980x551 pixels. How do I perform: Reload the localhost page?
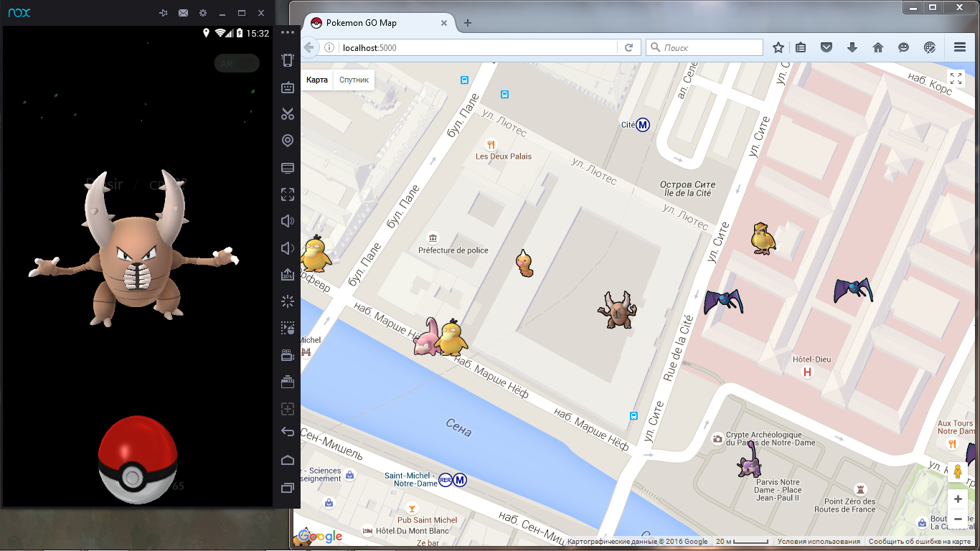pos(629,47)
